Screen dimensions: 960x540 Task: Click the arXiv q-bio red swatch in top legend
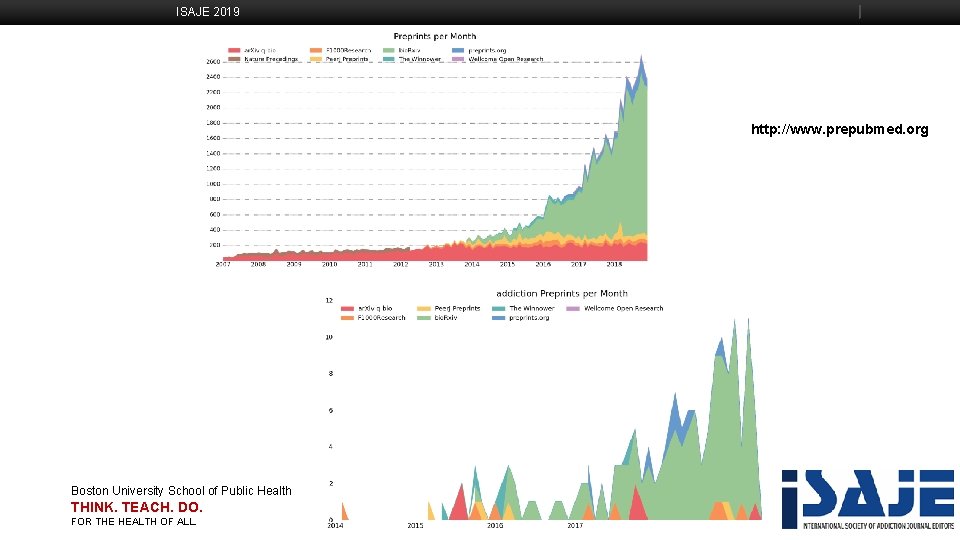(x=234, y=50)
